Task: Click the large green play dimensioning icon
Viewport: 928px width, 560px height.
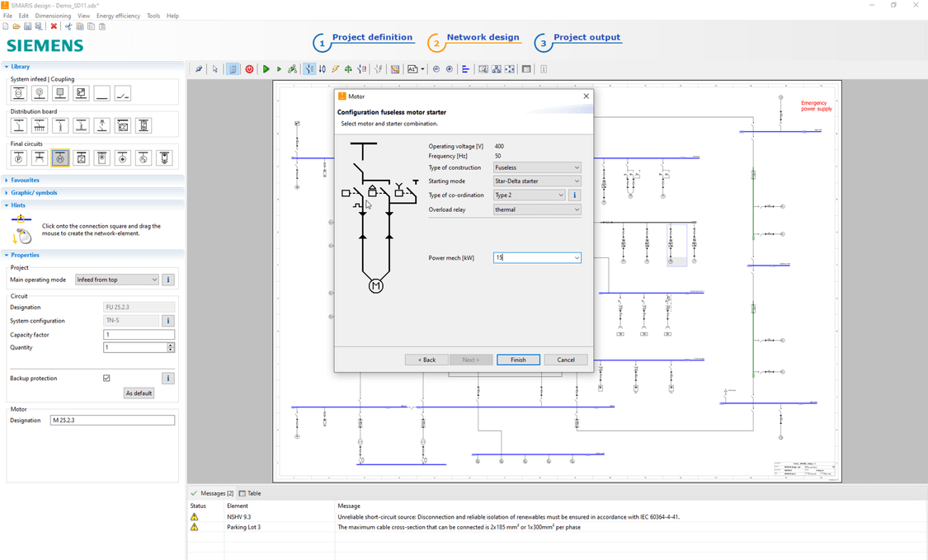Action: point(266,69)
